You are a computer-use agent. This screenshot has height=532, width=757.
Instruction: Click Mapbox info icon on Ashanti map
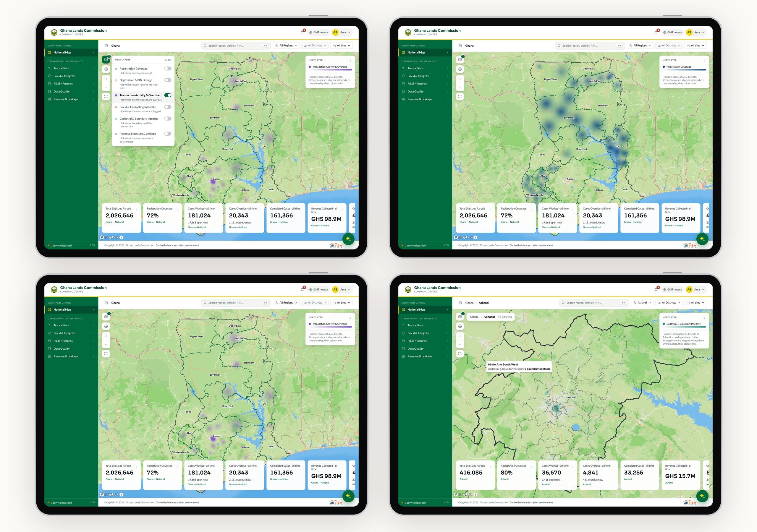(475, 494)
